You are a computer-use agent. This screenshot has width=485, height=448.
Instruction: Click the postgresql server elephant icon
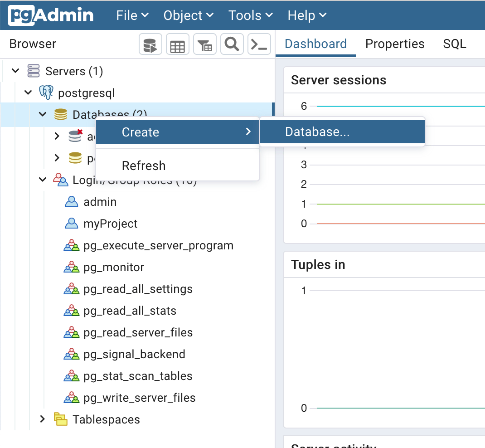point(46,93)
